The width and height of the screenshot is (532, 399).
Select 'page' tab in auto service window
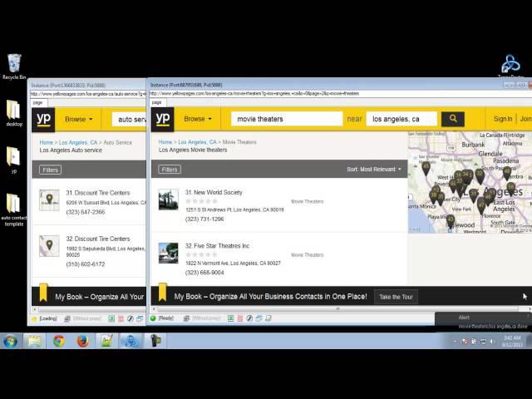38,102
